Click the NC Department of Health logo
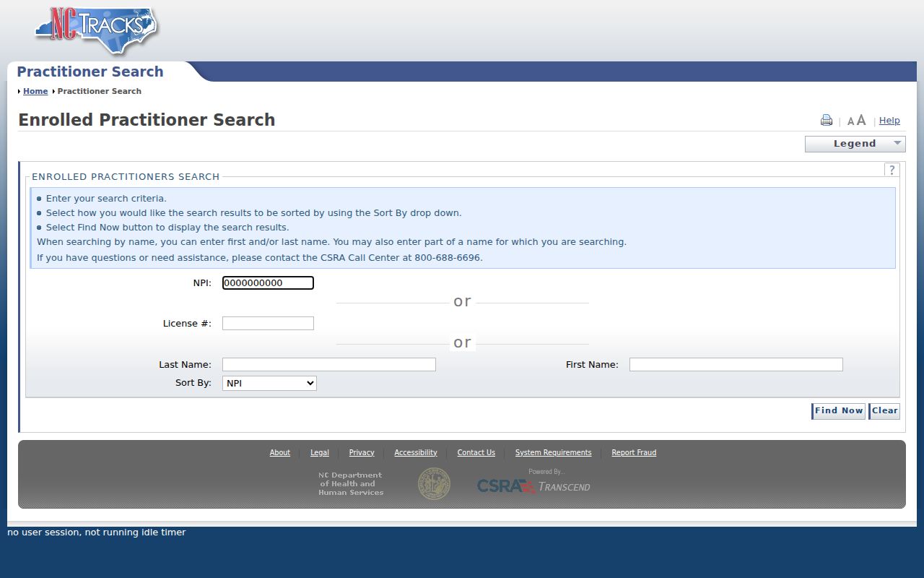The image size is (924, 578). [351, 484]
